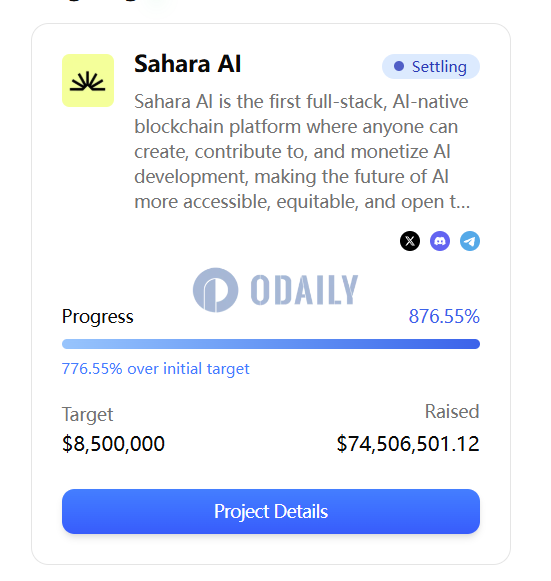Click the $74,506,501.12 raised amount

coord(408,444)
